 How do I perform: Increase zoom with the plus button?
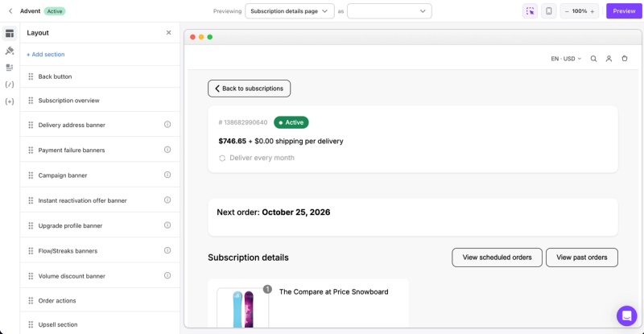tap(592, 11)
